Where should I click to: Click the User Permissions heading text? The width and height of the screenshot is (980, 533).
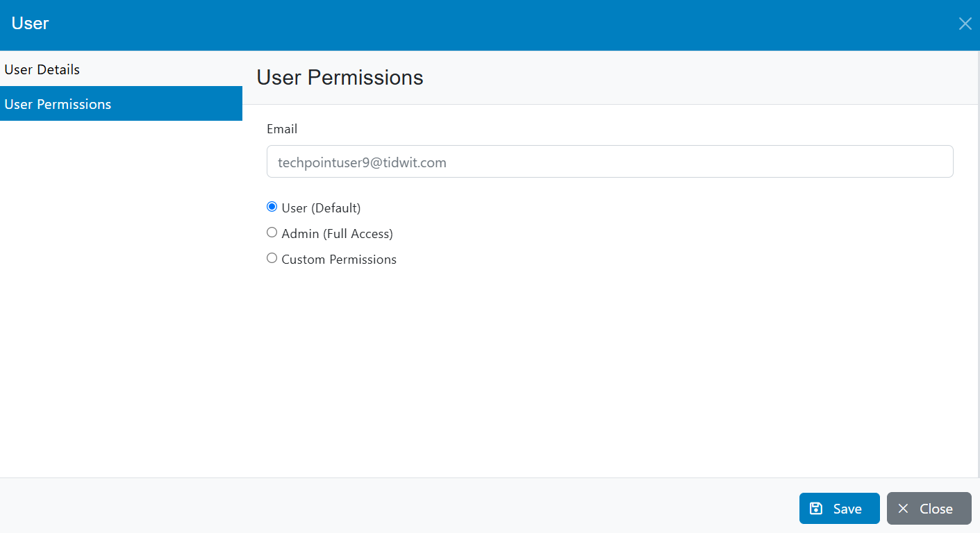(x=340, y=77)
